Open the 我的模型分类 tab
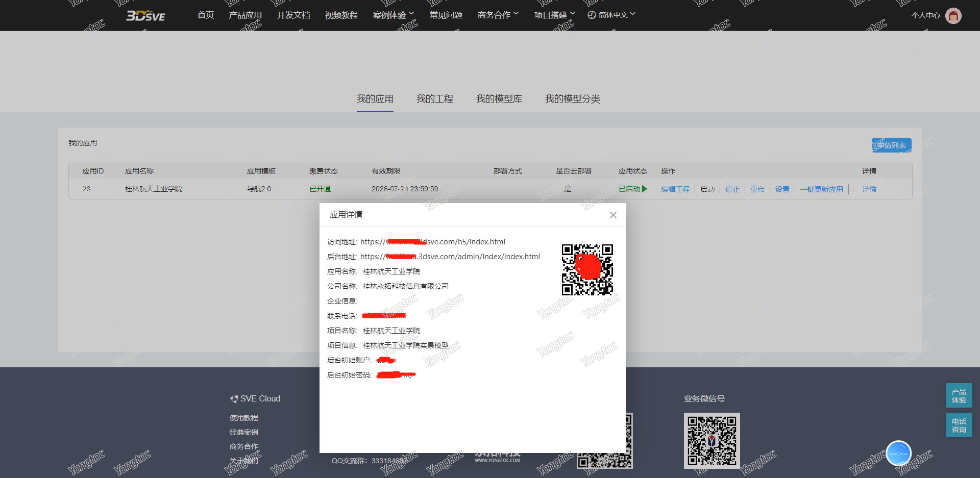Viewport: 980px width, 478px height. click(572, 99)
